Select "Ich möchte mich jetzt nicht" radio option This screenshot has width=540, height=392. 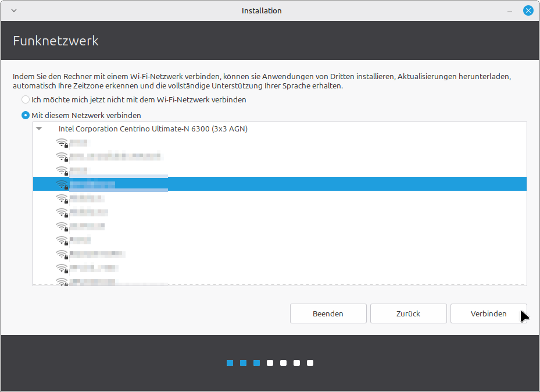[x=26, y=100]
